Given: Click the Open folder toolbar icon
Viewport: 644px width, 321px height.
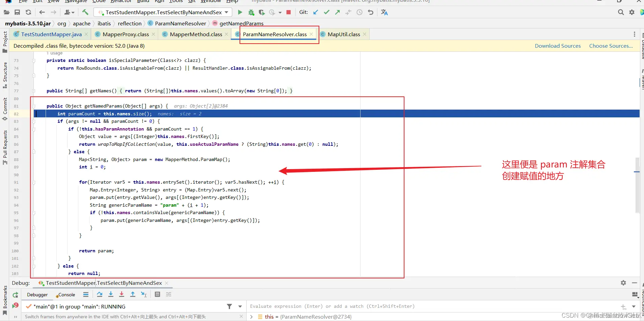Looking at the screenshot, I should click(6, 13).
